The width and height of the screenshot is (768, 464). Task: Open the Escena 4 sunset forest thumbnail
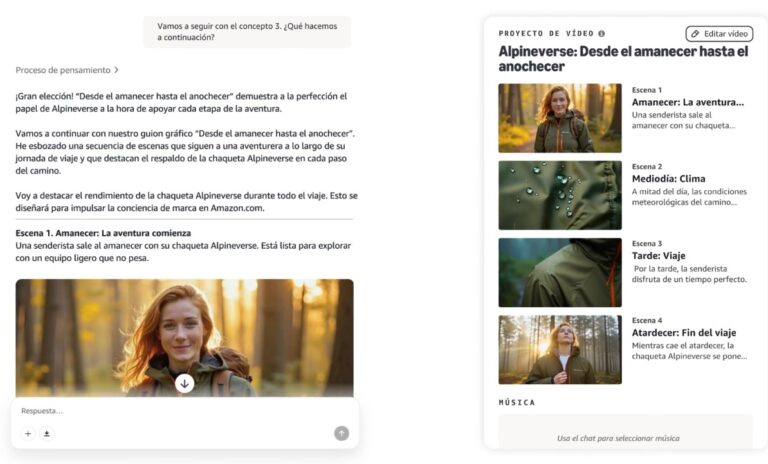[x=560, y=349]
